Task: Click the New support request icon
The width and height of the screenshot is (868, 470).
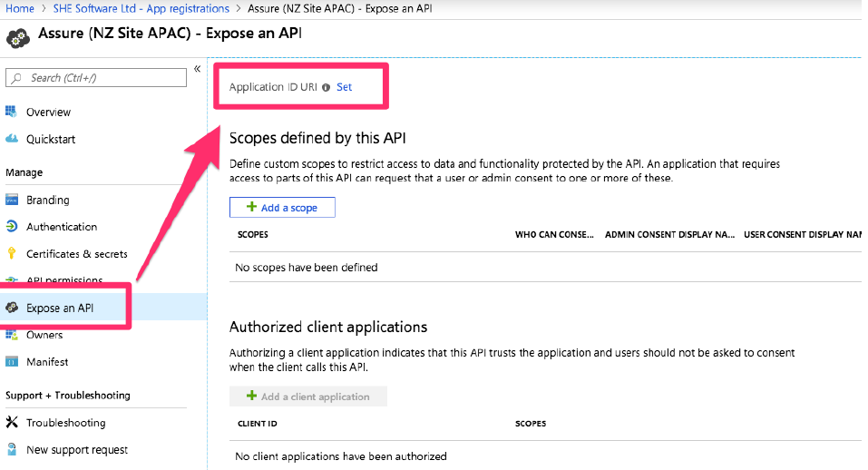Action: click(12, 450)
